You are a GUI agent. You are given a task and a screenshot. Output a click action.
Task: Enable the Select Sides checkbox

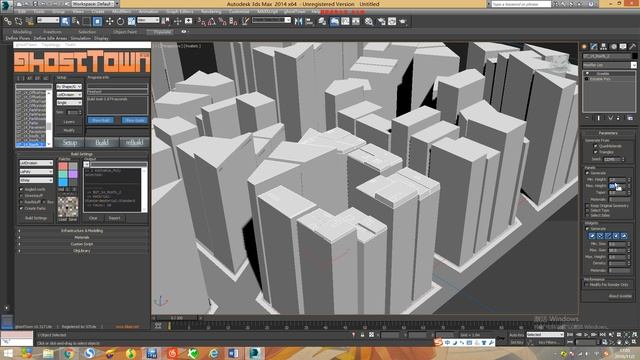tap(588, 215)
